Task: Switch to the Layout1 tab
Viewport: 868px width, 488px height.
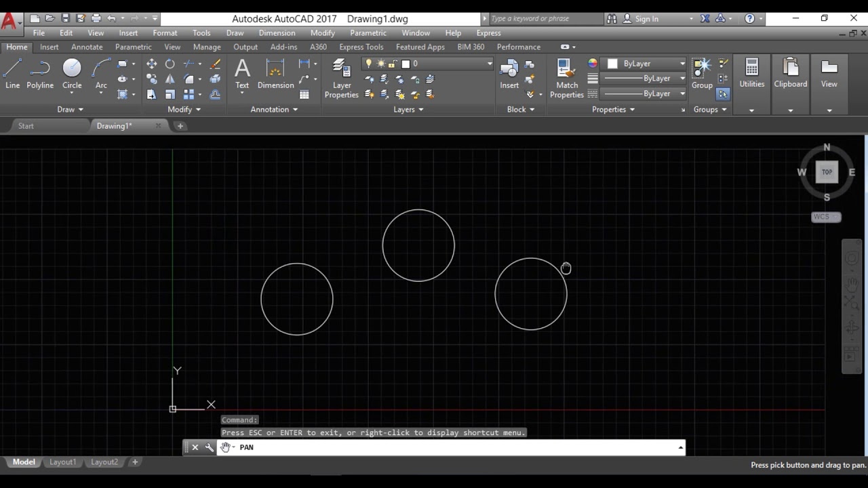Action: (62, 462)
